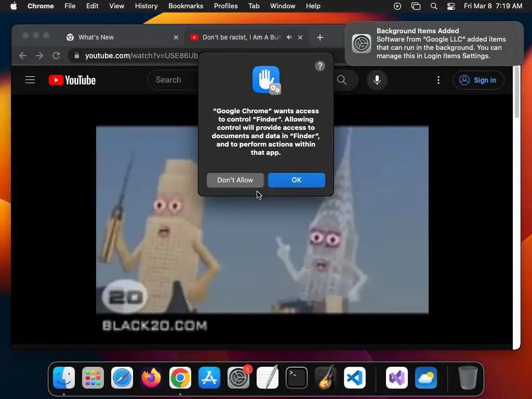Open YouTube settings three-dot menu
The width and height of the screenshot is (532, 399).
[438, 80]
